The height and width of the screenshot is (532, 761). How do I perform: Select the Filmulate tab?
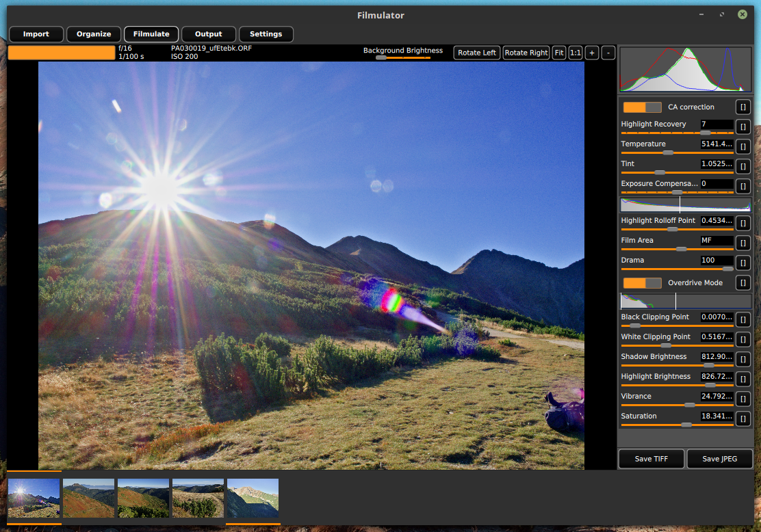point(151,34)
